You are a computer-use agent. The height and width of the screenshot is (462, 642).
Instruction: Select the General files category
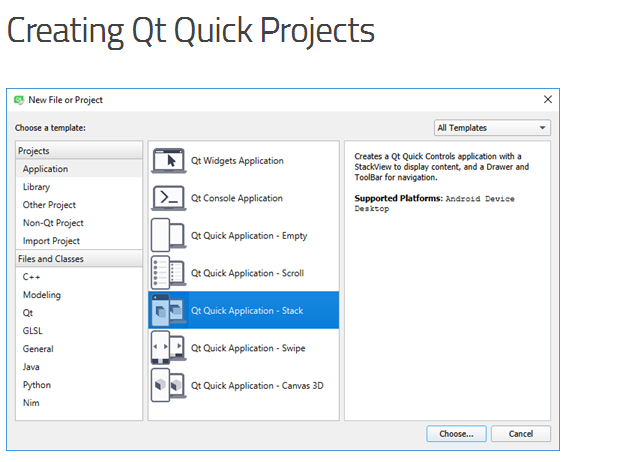point(79,349)
